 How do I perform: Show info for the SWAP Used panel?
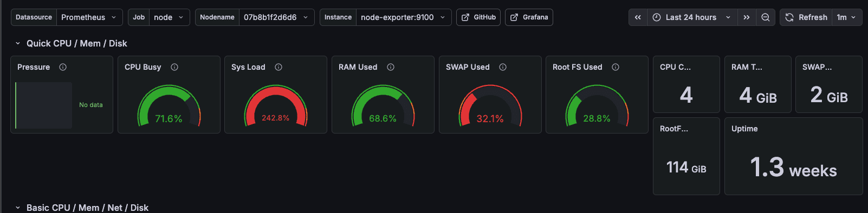[x=503, y=67]
